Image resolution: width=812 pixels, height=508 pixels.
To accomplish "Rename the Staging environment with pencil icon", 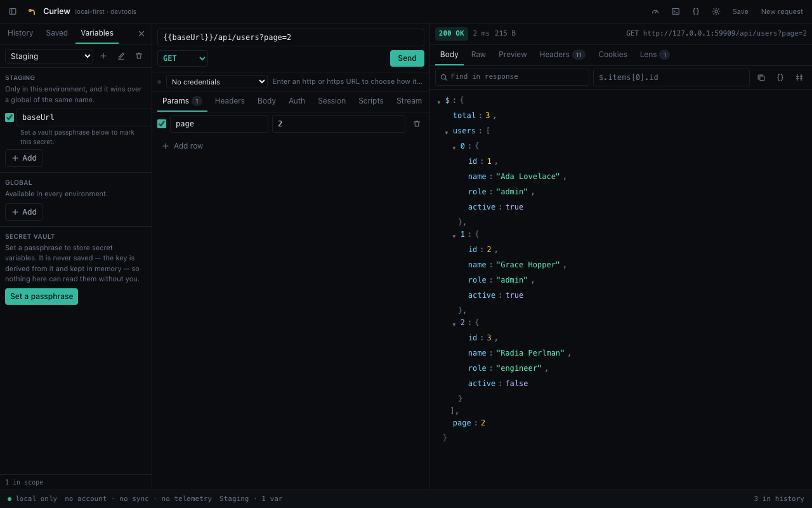I will pyautogui.click(x=121, y=56).
